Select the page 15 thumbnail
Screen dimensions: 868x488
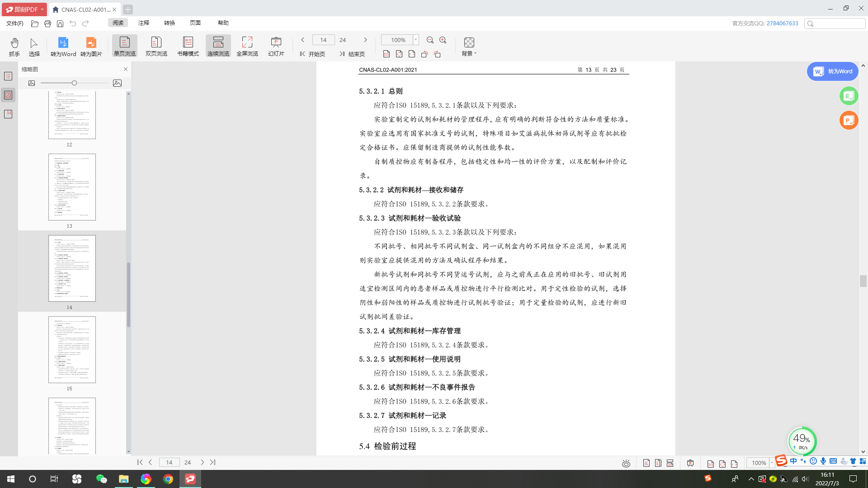click(x=72, y=350)
